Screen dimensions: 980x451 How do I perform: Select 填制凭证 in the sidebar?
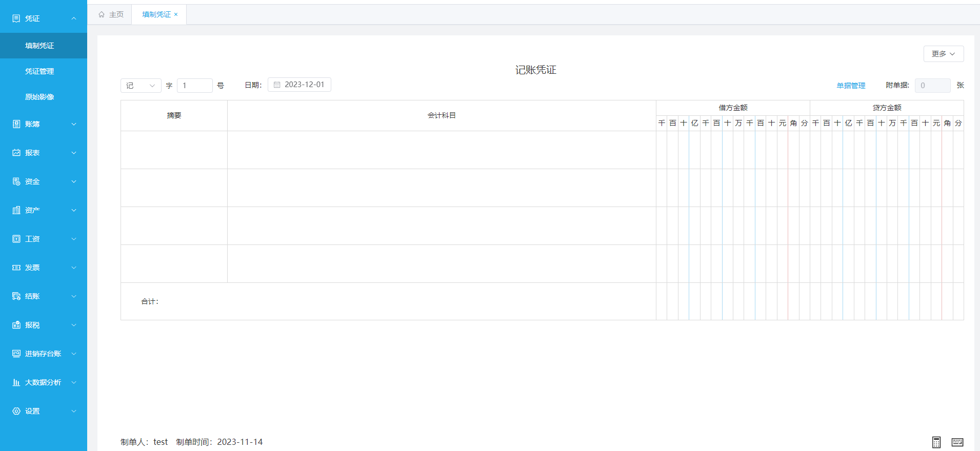pos(44,46)
